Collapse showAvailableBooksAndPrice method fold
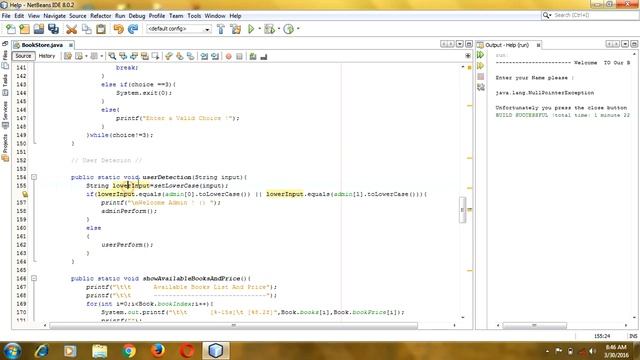Image resolution: width=640 pixels, height=360 pixels. [34, 278]
